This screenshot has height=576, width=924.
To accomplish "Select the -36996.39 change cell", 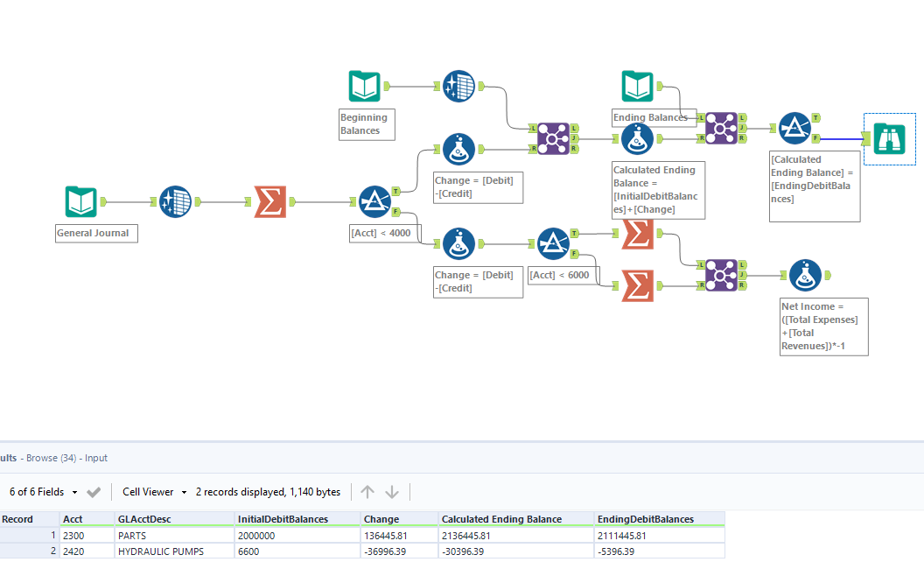I will [400, 551].
